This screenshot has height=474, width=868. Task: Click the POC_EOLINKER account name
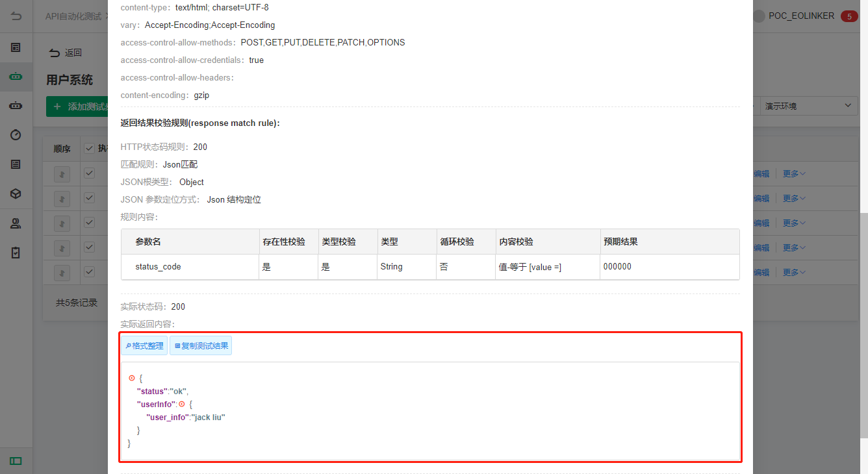801,16
